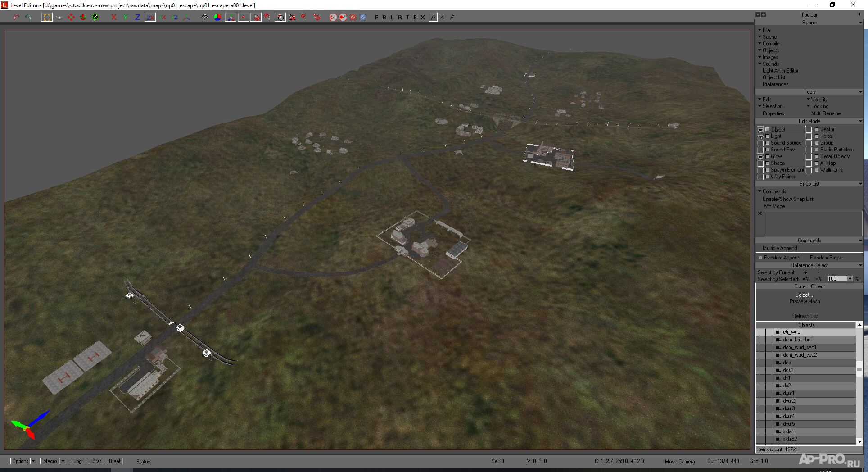This screenshot has height=472, width=868.
Task: Switch to Front view using F
Action: click(376, 18)
